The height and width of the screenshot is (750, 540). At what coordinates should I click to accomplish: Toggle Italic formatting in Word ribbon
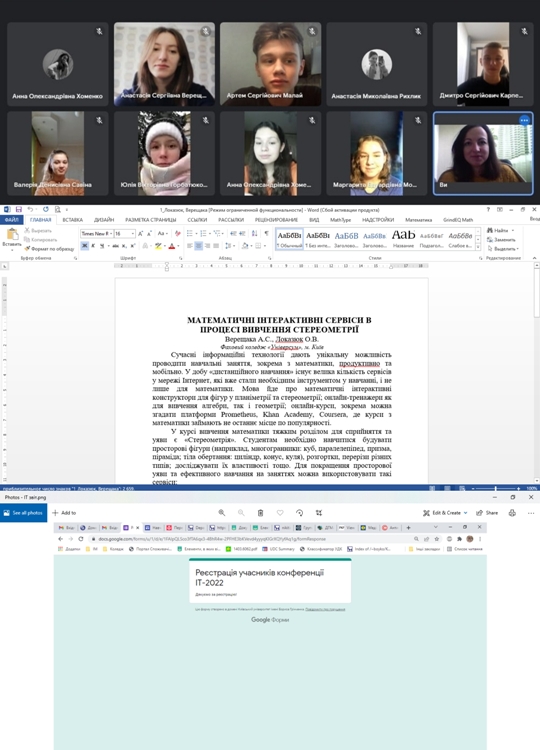pyautogui.click(x=93, y=246)
